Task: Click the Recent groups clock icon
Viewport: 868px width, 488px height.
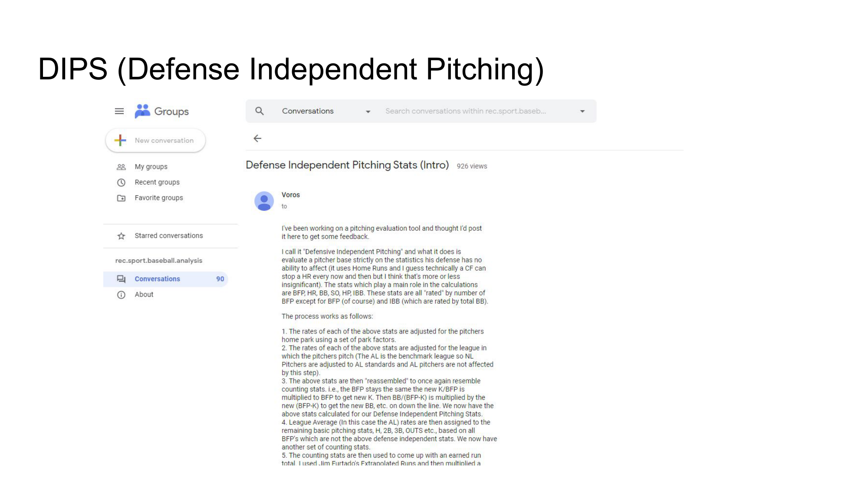Action: [x=121, y=183]
